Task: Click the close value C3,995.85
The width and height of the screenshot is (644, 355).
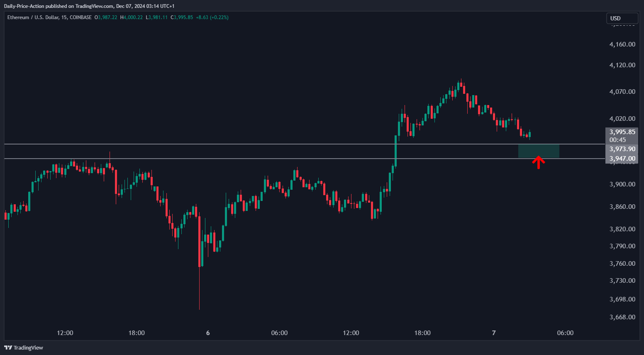Action: [x=182, y=17]
